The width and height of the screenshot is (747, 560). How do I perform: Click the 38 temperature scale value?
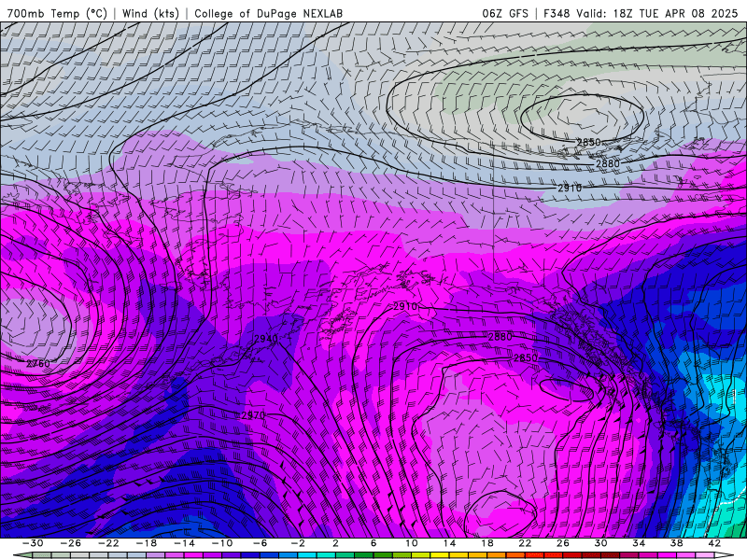(676, 543)
